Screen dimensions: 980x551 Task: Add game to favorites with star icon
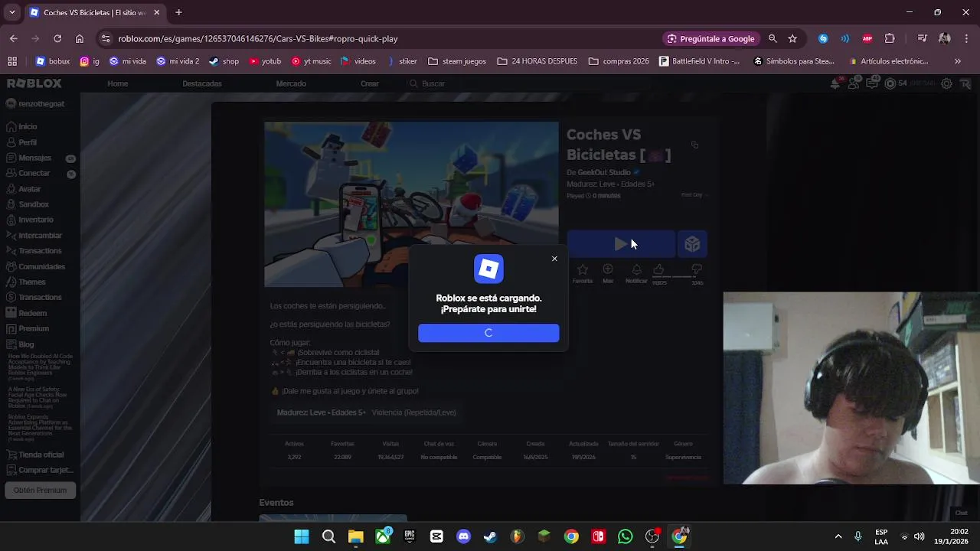coord(583,269)
